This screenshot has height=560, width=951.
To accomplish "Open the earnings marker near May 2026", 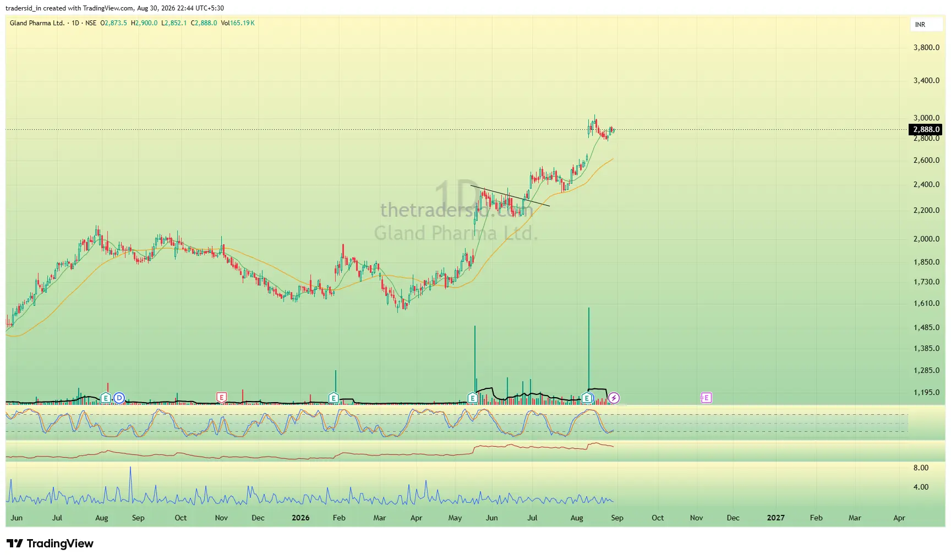I will pos(473,398).
